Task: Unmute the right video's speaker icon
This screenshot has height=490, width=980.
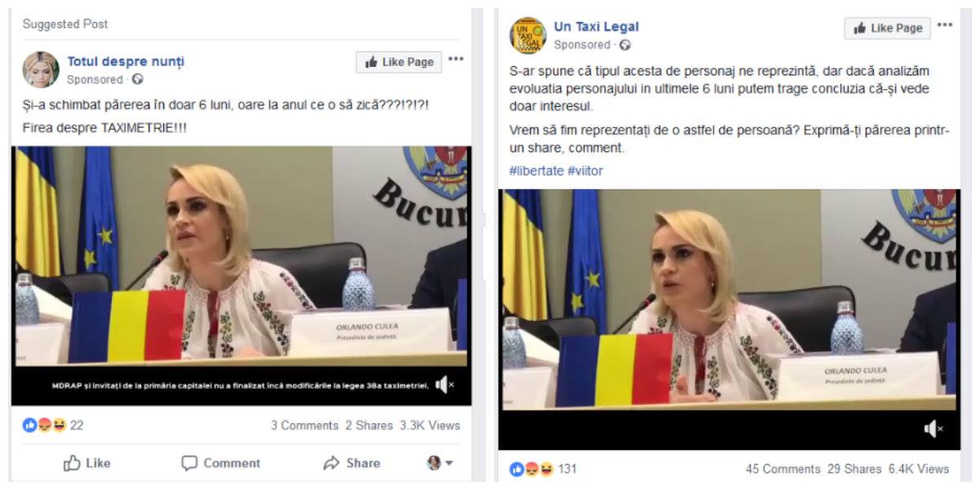Action: pos(933,429)
